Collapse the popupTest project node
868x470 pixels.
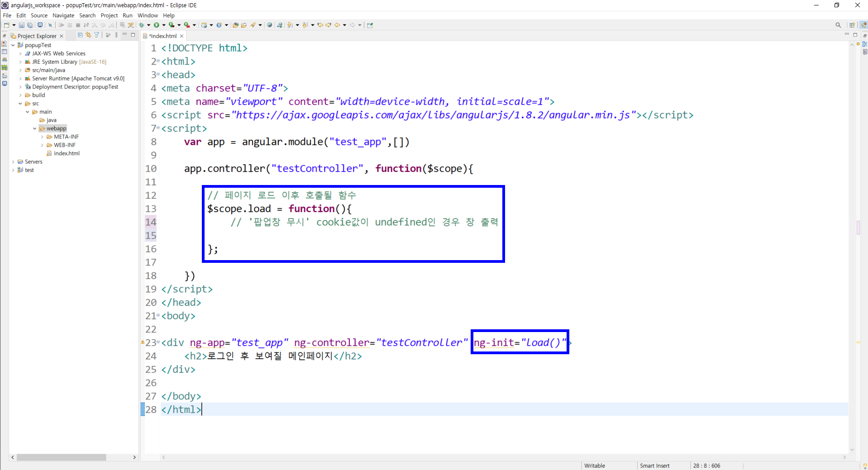pyautogui.click(x=13, y=45)
